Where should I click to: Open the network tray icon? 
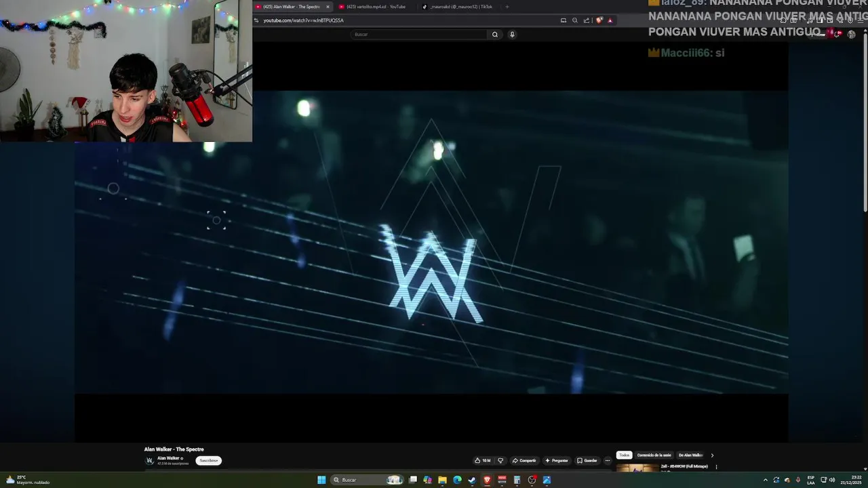[x=823, y=480]
